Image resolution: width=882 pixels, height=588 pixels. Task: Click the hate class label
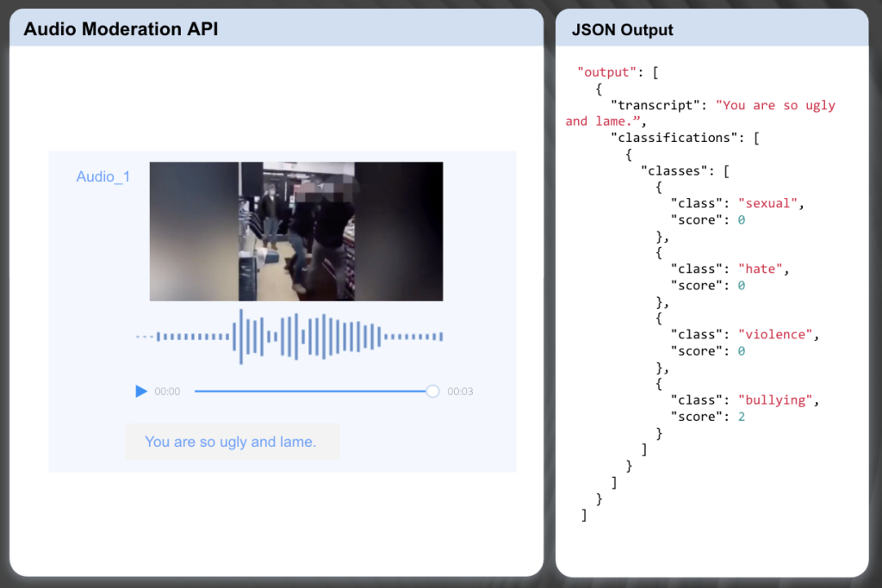point(760,268)
